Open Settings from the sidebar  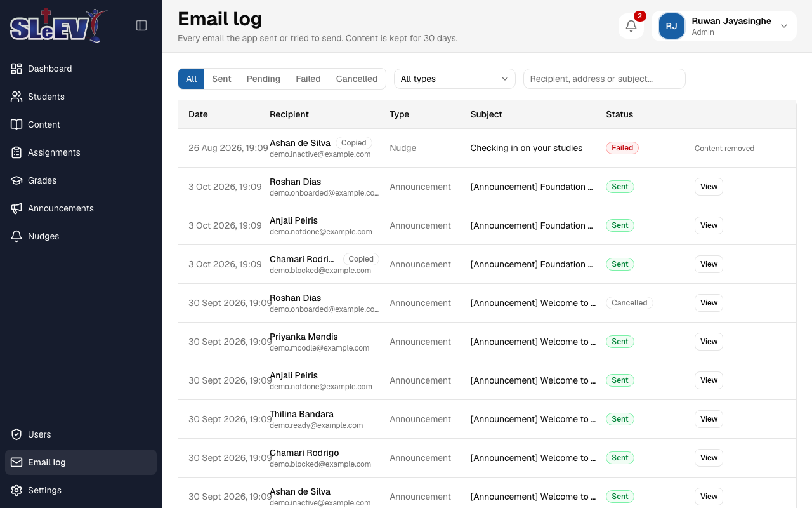pos(81,490)
